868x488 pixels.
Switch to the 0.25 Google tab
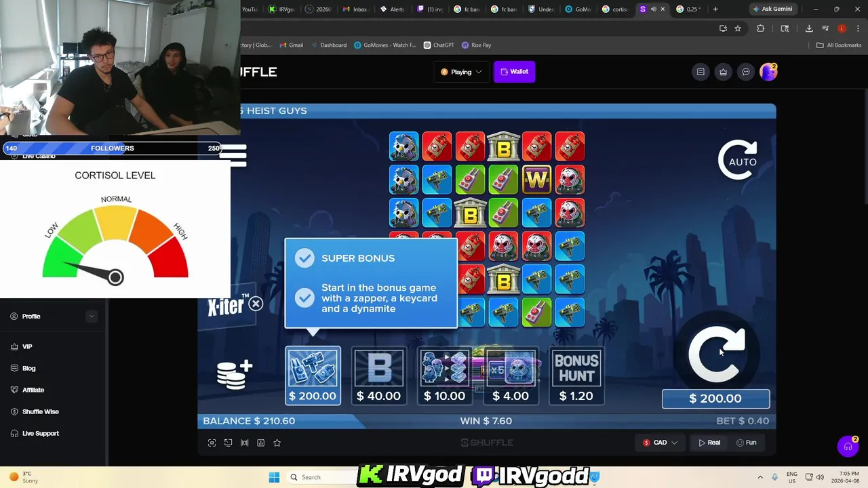[x=689, y=9]
